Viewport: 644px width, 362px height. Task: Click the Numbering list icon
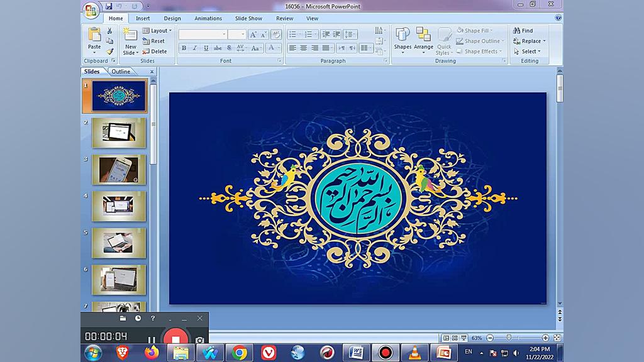309,35
